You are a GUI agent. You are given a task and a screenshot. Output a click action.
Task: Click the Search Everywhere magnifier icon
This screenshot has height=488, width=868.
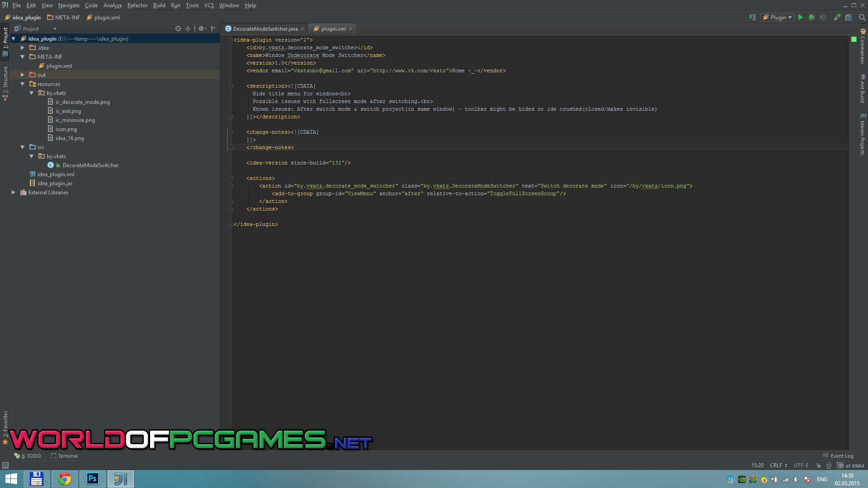point(862,17)
